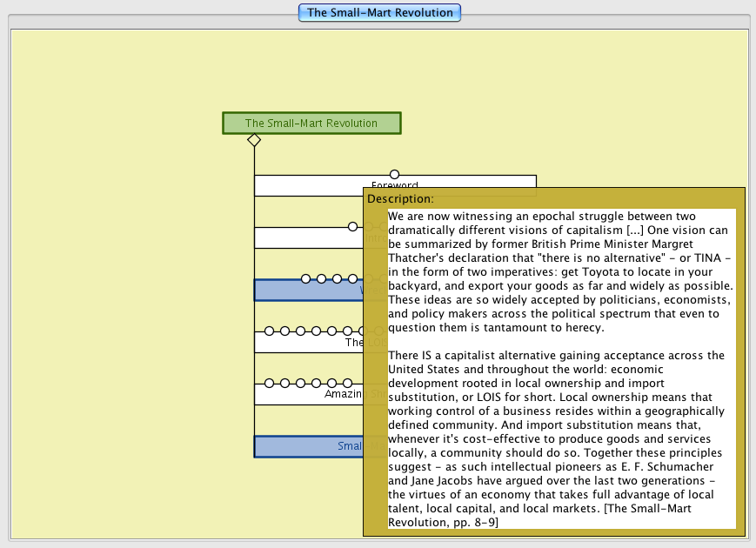
Task: Click the blue Small-Mart Revolution title tab
Action: coord(379,12)
